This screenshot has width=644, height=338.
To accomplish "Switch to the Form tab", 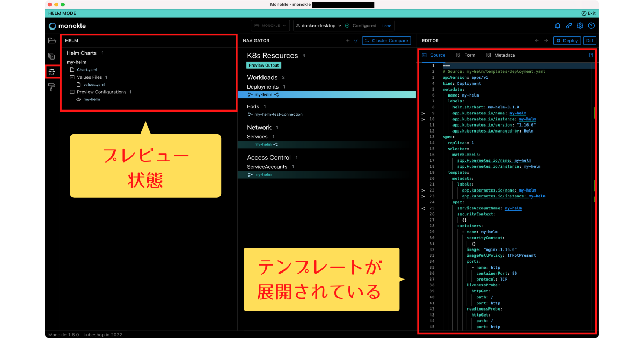I will point(466,55).
